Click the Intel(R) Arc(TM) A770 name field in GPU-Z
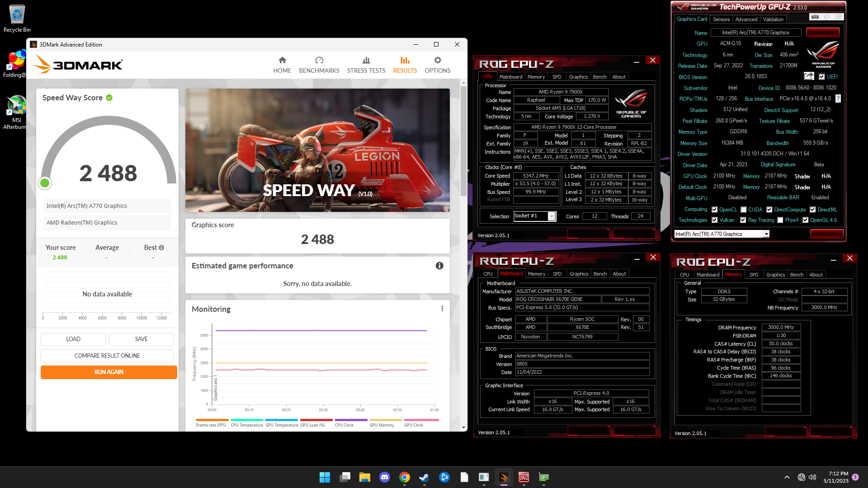 [x=756, y=33]
